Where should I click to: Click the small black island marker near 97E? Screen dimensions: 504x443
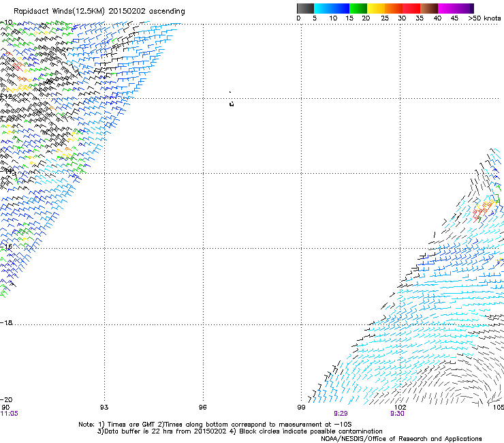tap(232, 104)
